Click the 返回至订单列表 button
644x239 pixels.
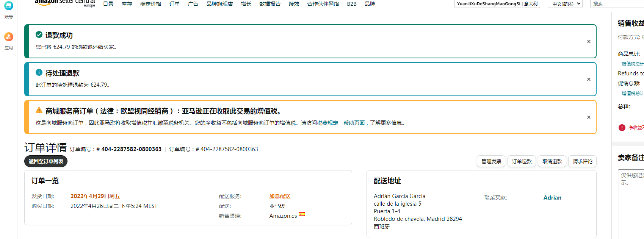point(46,161)
